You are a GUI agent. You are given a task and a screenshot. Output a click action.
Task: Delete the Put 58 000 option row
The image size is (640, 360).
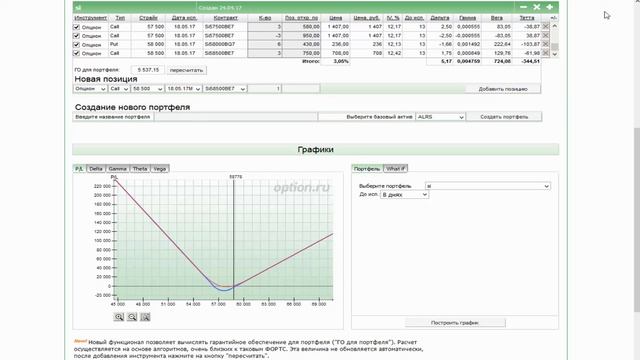[545, 44]
